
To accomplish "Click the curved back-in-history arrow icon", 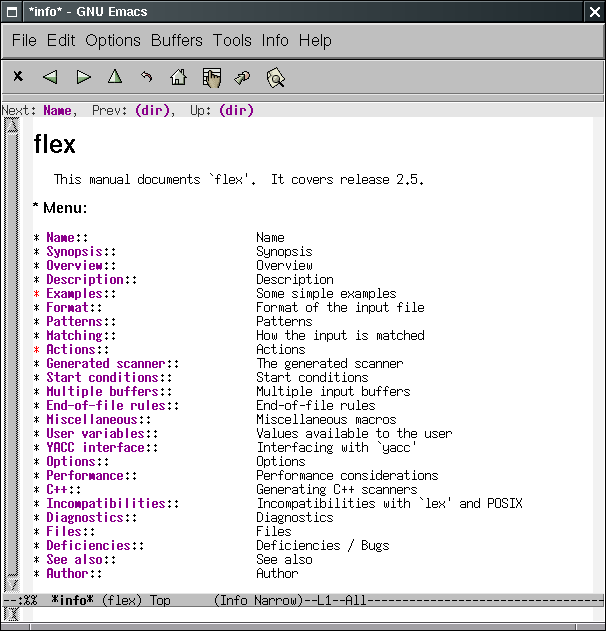I will 147,76.
